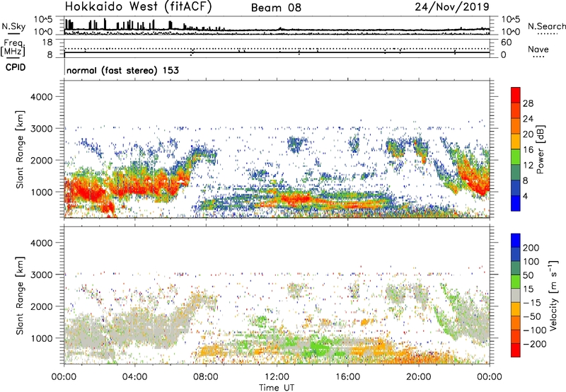The height and width of the screenshot is (392, 566).
Task: Click the "18" tick on the frequency axis
Action: pyautogui.click(x=47, y=42)
